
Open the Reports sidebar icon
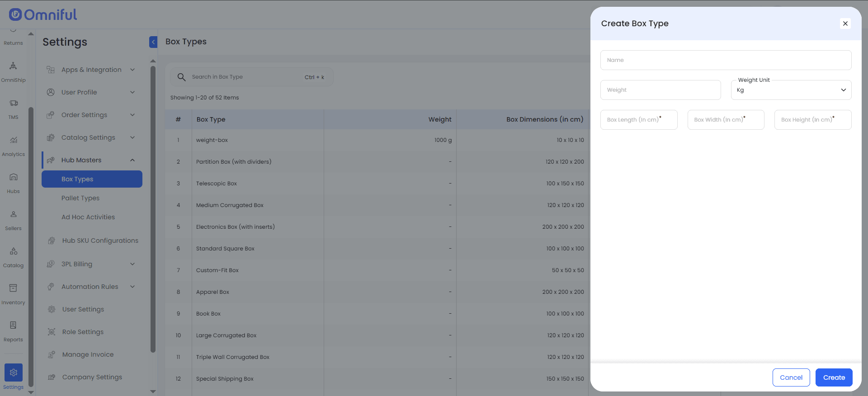coord(13,326)
